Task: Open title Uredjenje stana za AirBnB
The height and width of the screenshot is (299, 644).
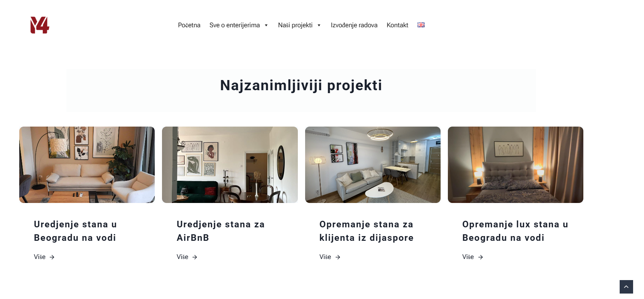Action: 221,231
